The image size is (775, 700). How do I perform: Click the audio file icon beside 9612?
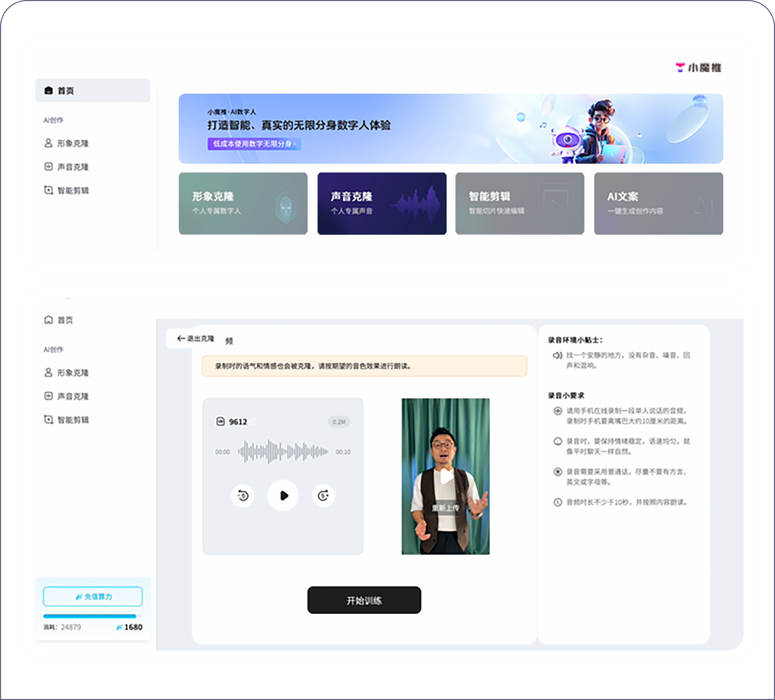pyautogui.click(x=221, y=422)
